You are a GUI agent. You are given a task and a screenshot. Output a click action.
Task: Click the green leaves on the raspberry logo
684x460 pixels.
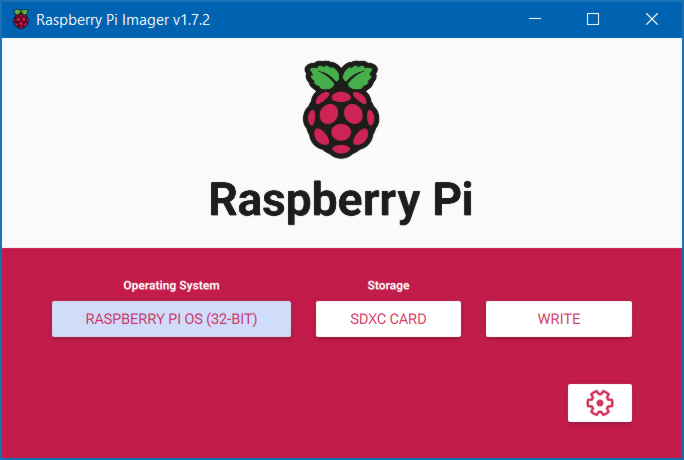[x=341, y=76]
